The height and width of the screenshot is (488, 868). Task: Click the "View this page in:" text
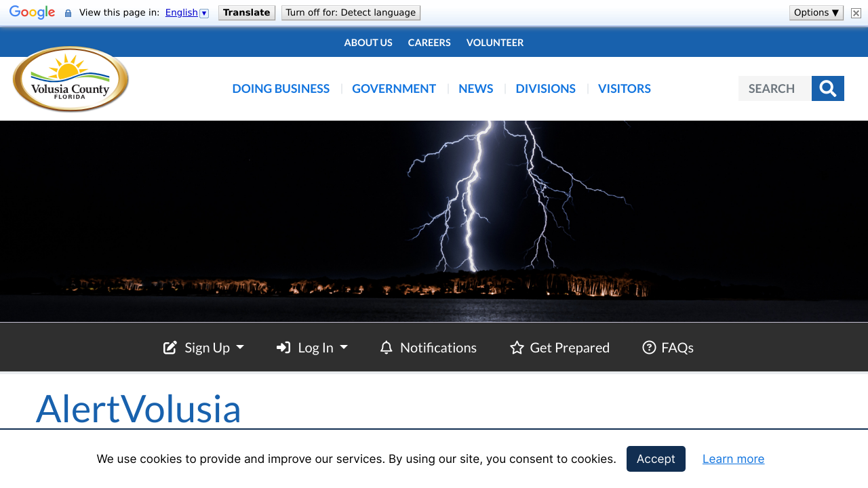[119, 13]
